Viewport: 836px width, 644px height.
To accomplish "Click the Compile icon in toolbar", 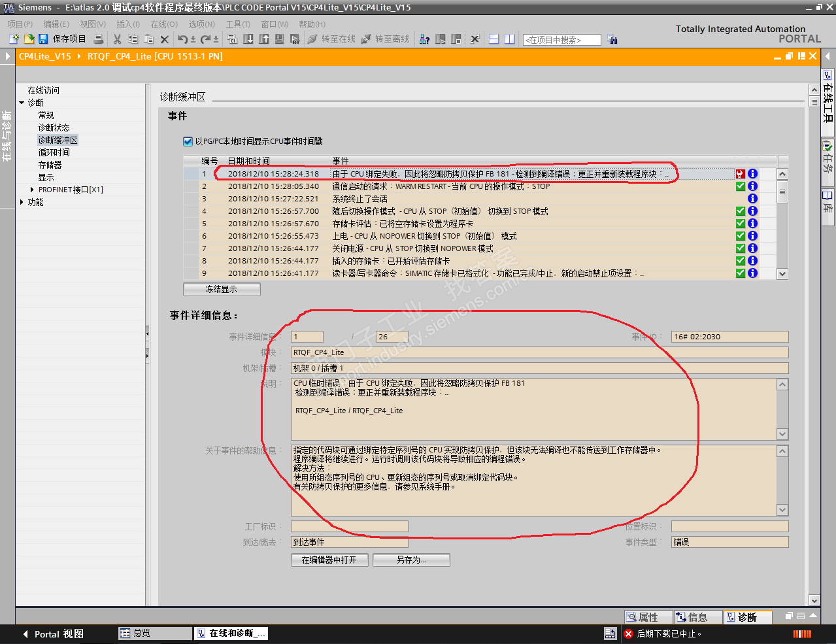I will (233, 39).
